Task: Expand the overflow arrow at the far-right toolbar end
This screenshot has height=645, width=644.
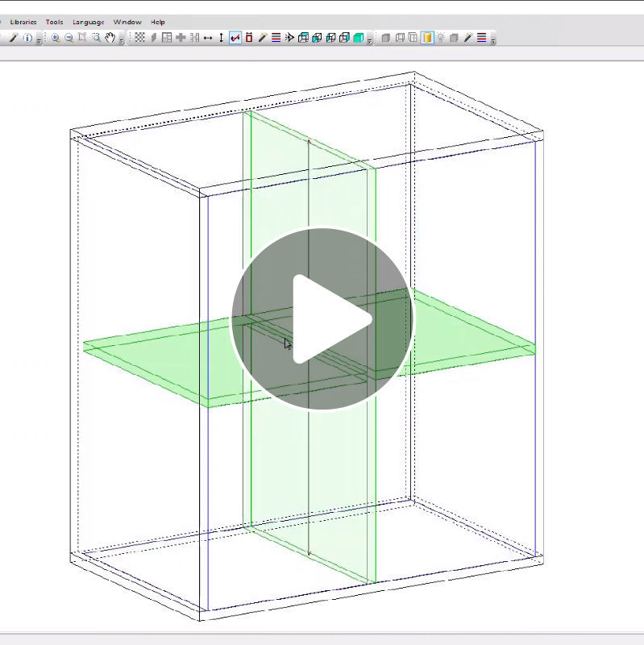Action: pos(492,40)
